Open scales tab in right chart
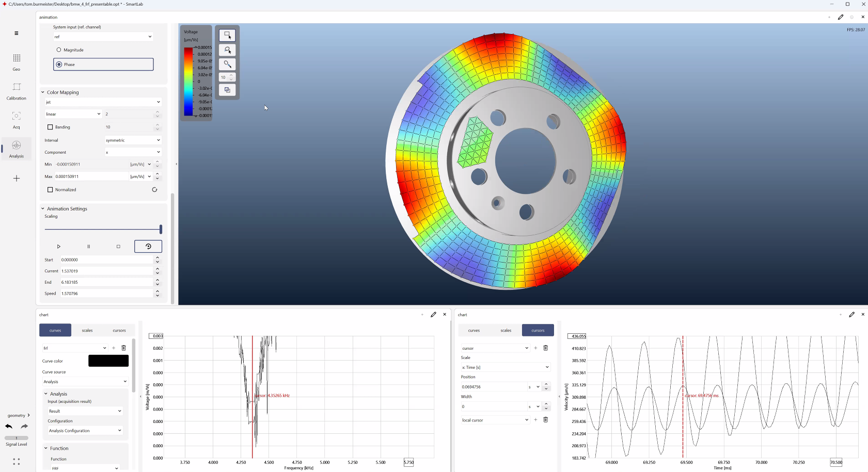The image size is (868, 472). point(506,330)
